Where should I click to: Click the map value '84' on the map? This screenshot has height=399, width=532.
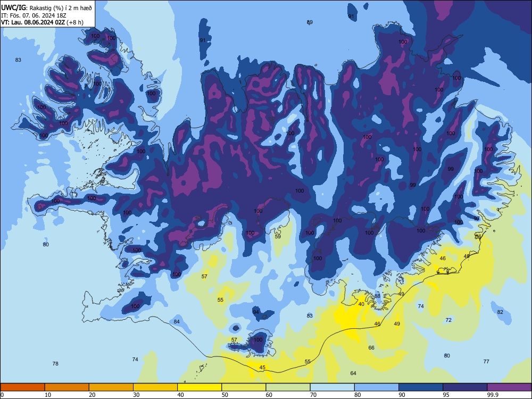pyautogui.click(x=177, y=322)
